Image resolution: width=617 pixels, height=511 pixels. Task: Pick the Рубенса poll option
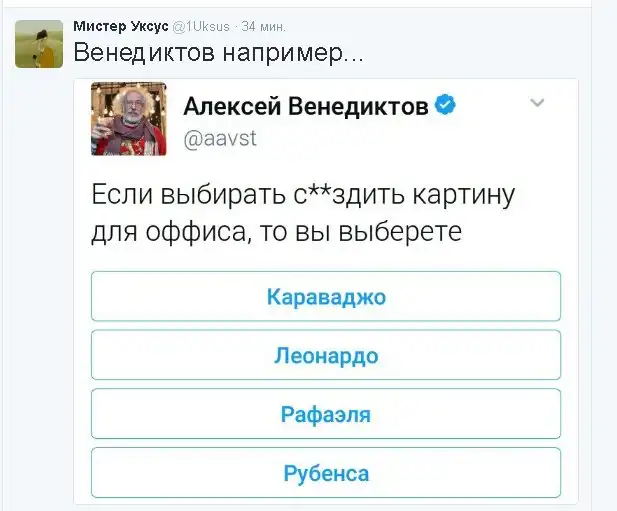coord(326,473)
